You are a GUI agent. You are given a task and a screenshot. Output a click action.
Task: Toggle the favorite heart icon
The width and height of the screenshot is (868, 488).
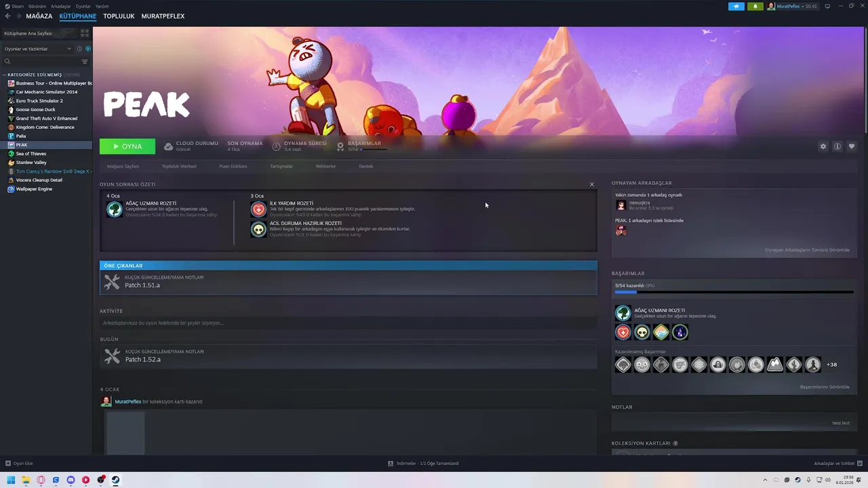pos(852,146)
